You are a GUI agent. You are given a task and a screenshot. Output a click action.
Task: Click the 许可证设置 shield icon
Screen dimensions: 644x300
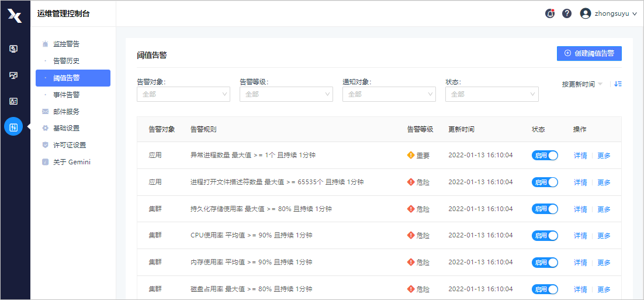coord(45,145)
